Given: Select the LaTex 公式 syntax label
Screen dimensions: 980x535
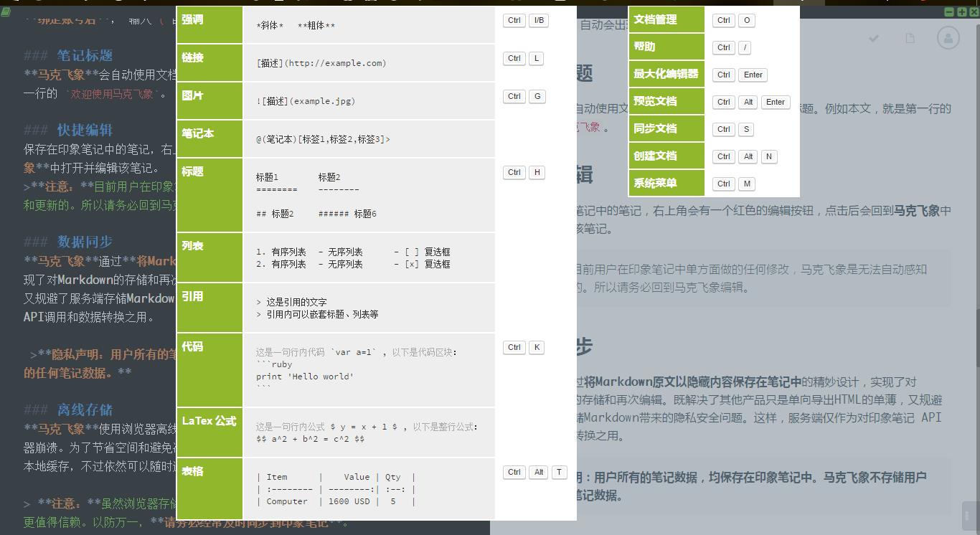Looking at the screenshot, I should coord(209,422).
